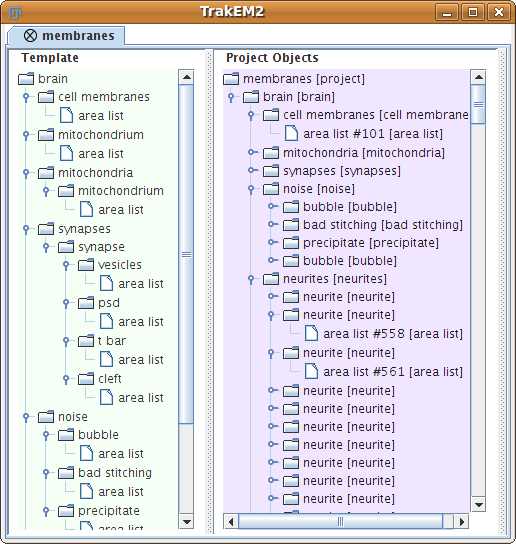Click the document icon under template mitochondria's mitochondrium
This screenshot has height=544, width=516.
tap(86, 209)
